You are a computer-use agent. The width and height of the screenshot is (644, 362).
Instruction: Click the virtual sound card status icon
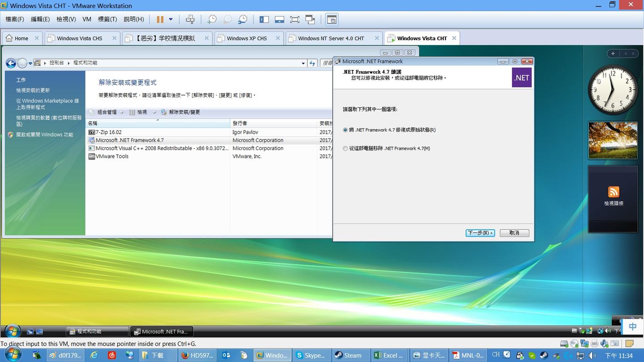605,344
